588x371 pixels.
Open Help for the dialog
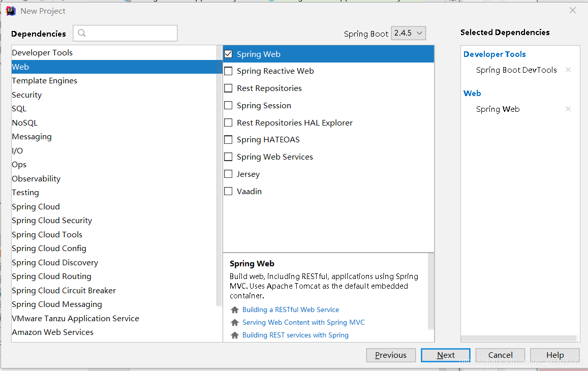555,355
